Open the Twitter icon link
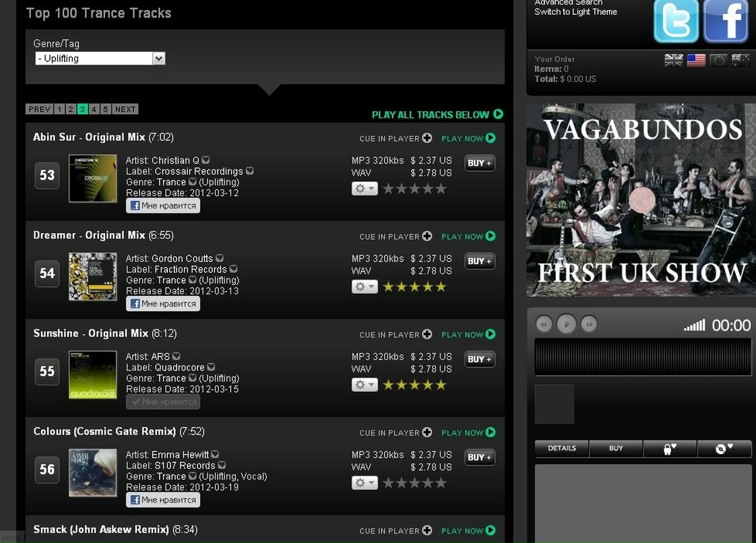This screenshot has width=756, height=543. point(675,21)
